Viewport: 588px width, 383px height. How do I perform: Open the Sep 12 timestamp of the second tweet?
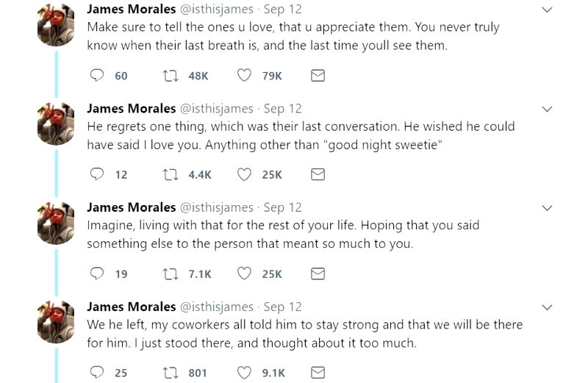tap(282, 109)
